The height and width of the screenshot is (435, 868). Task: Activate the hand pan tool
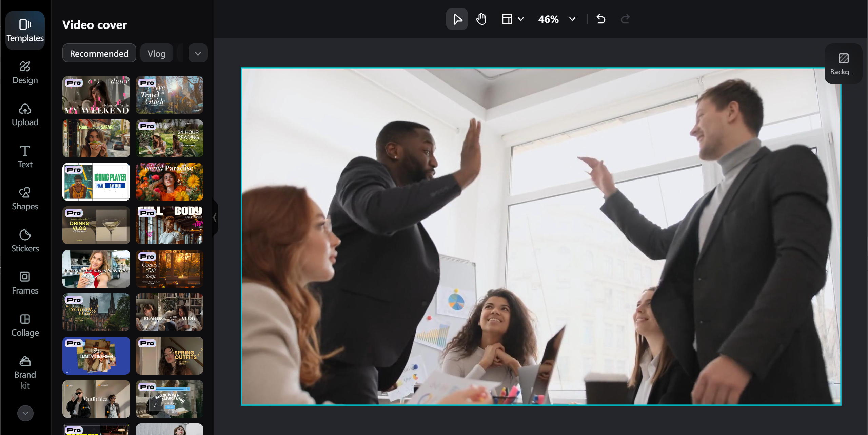point(481,19)
